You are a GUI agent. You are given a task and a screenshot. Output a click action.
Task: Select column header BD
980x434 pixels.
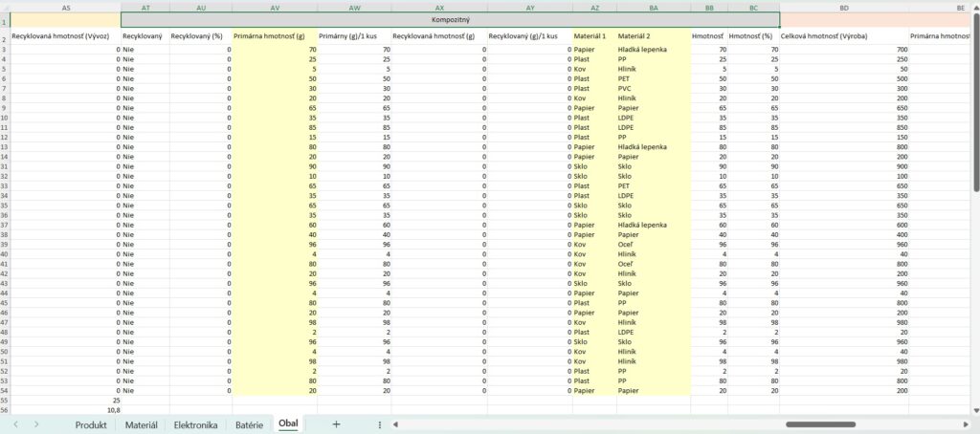(x=843, y=7)
